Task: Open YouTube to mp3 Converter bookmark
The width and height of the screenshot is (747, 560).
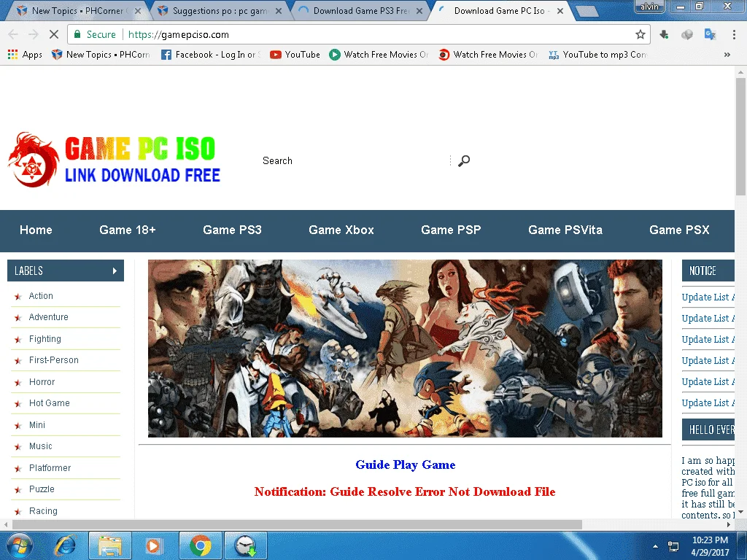Action: 598,55
